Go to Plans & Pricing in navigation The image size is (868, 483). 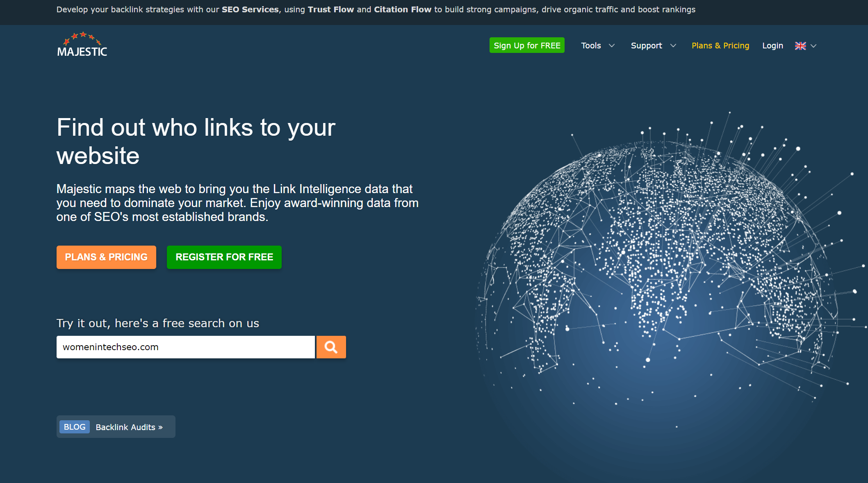click(x=720, y=46)
